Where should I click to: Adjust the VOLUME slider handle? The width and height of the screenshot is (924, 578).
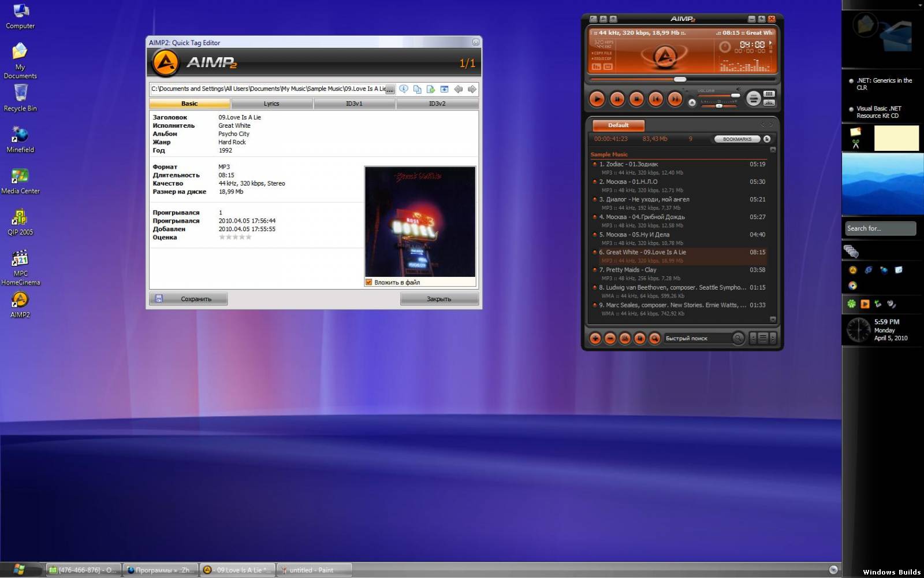735,95
